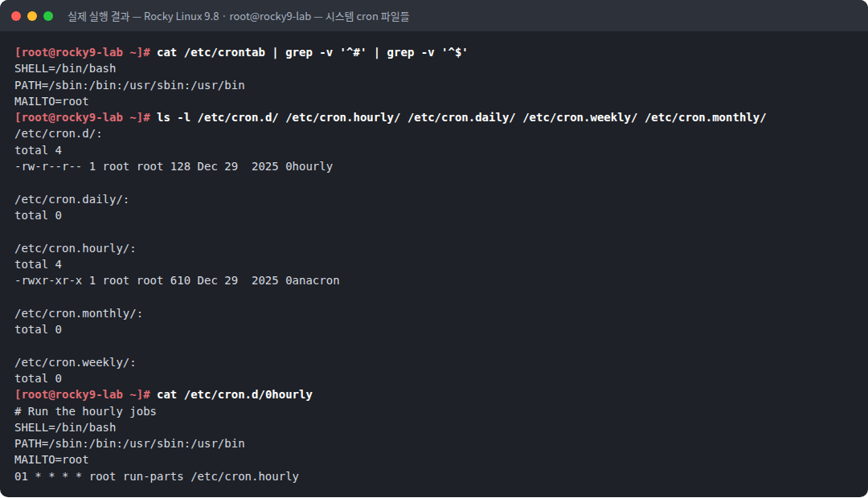Click the green maximize window button

coord(48,16)
